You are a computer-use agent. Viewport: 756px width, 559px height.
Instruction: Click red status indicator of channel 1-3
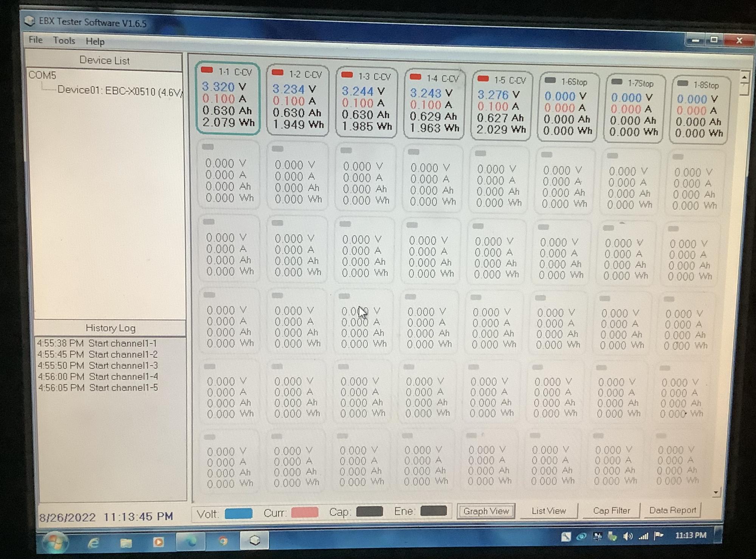[347, 75]
